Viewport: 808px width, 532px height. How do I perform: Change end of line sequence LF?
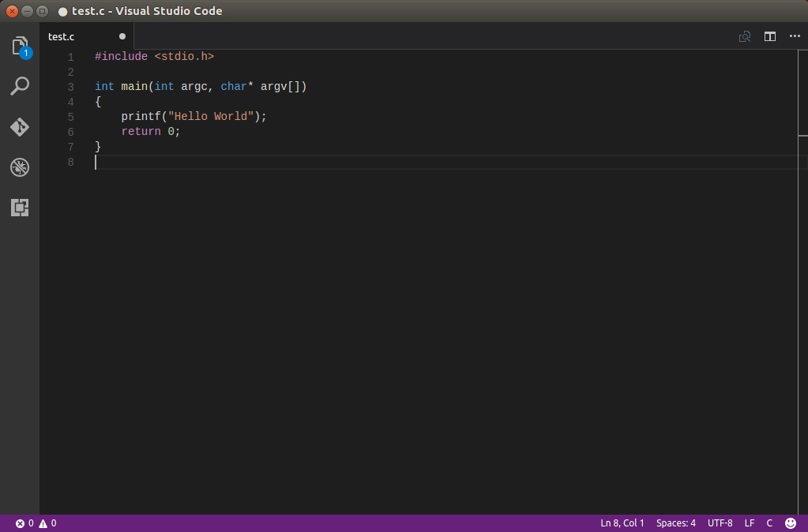pyautogui.click(x=750, y=523)
